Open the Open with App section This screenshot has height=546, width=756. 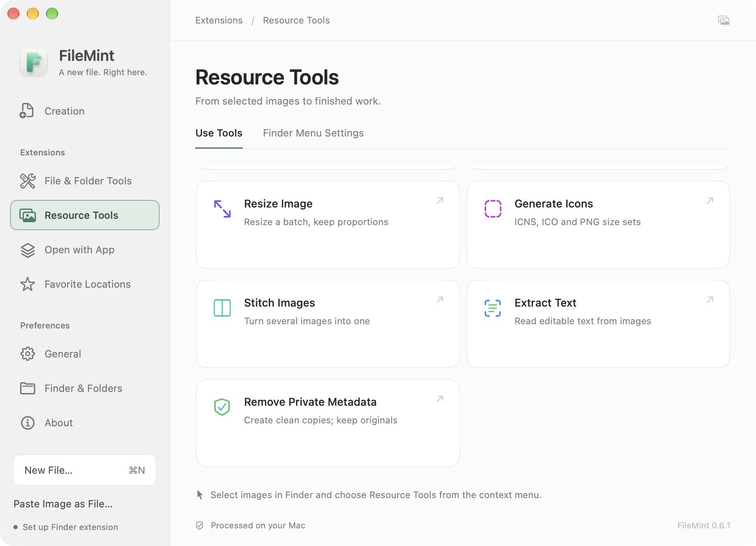(85, 250)
